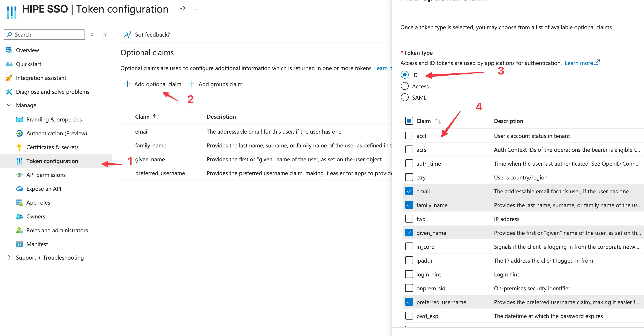Go to Expose an API
Image resolution: width=644 pixels, height=336 pixels.
pos(44,189)
